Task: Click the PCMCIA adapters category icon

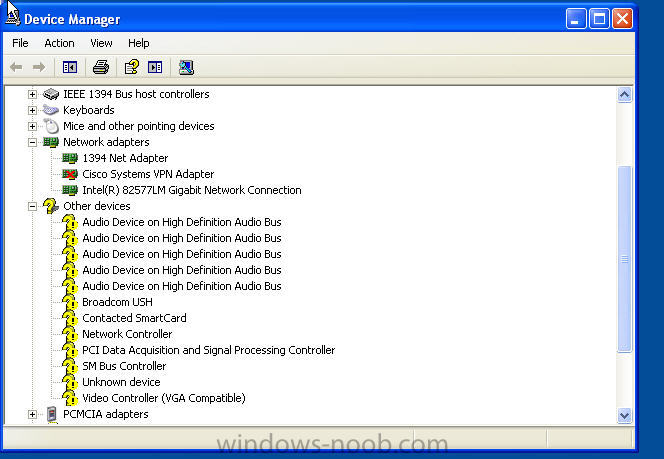Action: point(52,414)
